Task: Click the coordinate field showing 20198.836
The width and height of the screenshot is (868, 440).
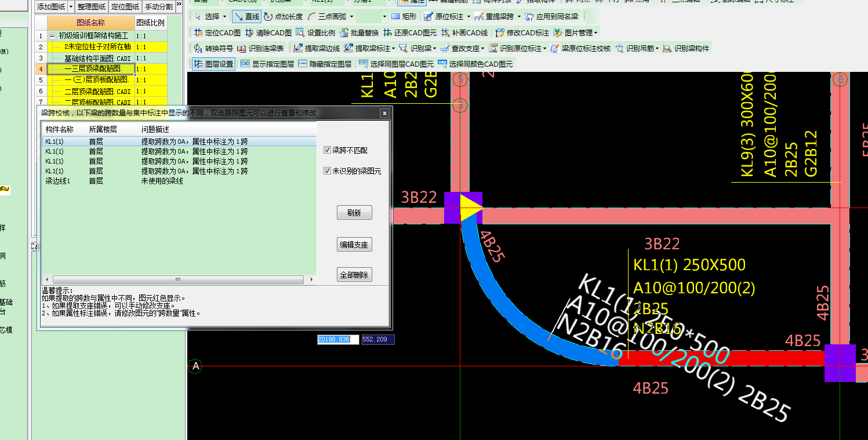Action: [x=337, y=340]
